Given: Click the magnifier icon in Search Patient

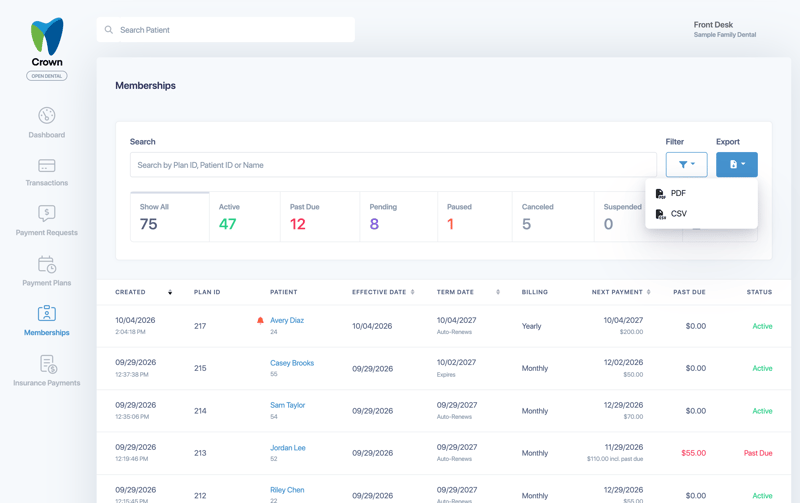Looking at the screenshot, I should (x=109, y=30).
